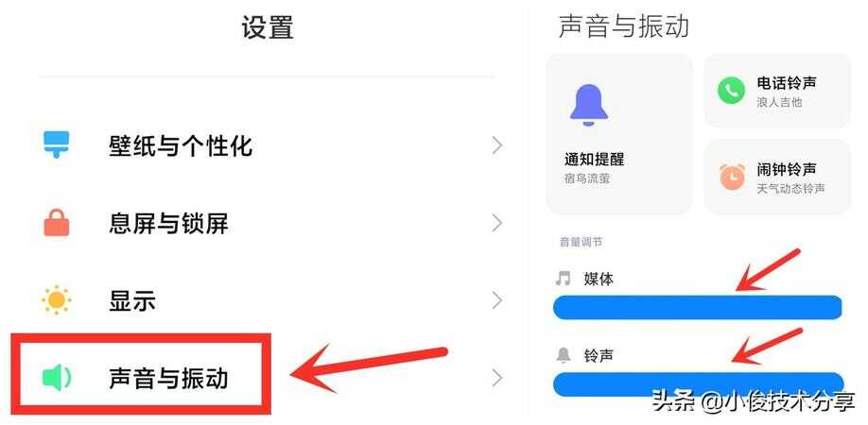Screen dimensions: 868x425
Task: Tap the music note icon beside 媒体
Action: click(x=563, y=279)
